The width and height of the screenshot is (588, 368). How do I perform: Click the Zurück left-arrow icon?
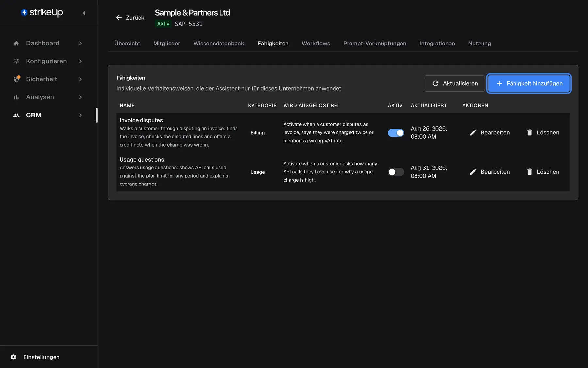pyautogui.click(x=119, y=18)
